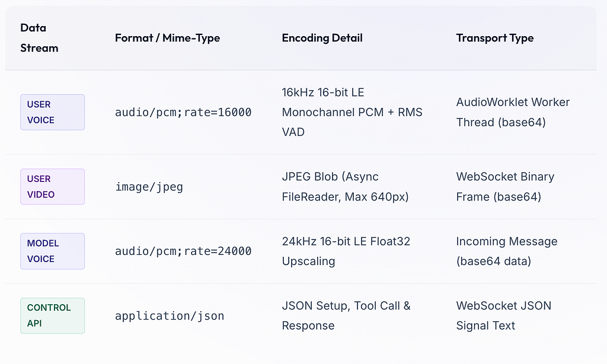Click the WebSocket Binary Frame cell
607x364 pixels.
click(x=505, y=187)
